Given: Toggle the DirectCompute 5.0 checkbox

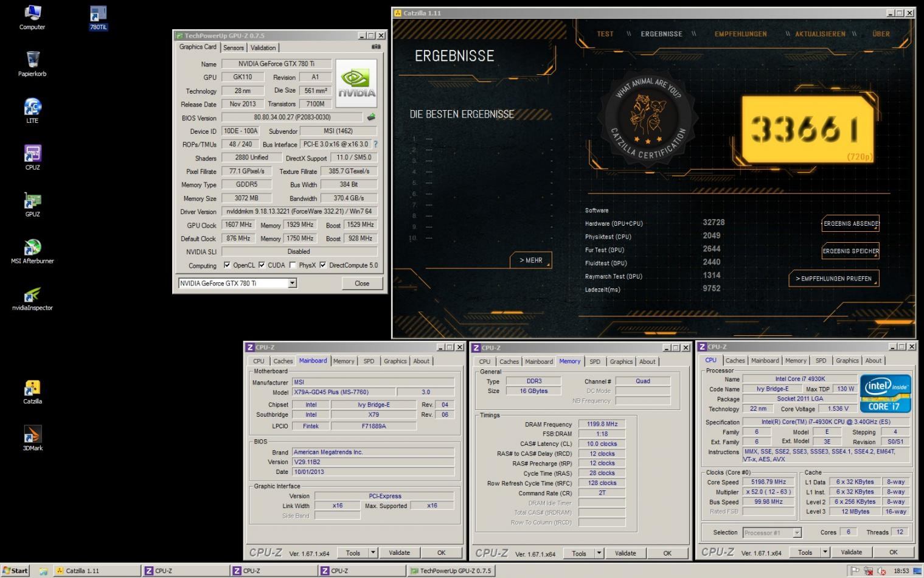Looking at the screenshot, I should coord(323,265).
